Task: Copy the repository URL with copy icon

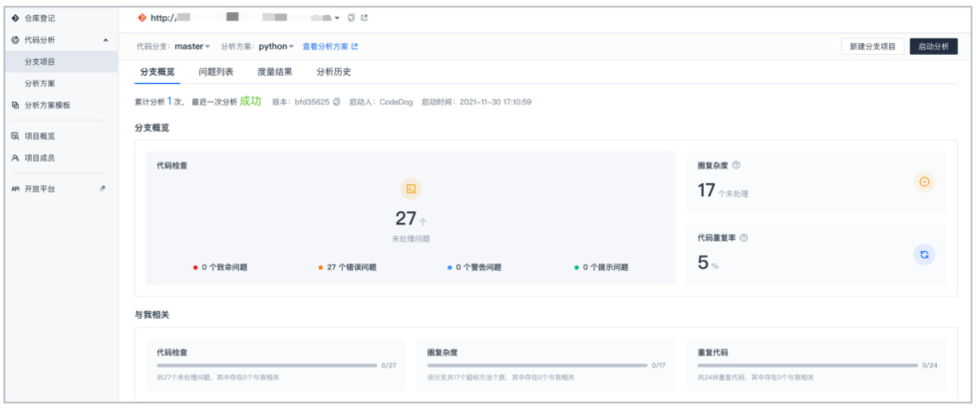Action: point(351,18)
